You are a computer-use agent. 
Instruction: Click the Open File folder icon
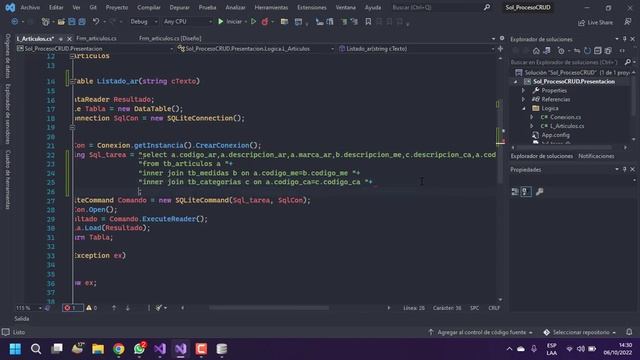pos(61,22)
